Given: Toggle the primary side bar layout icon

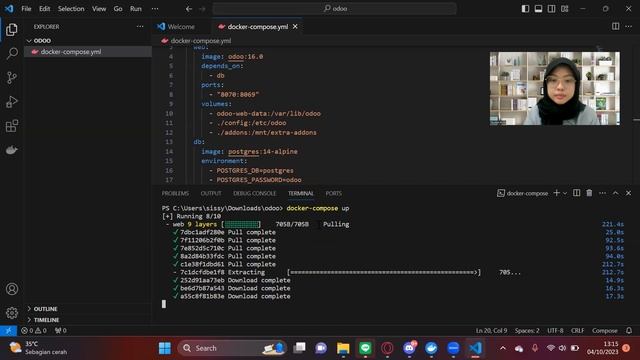Looking at the screenshot, I should click(525, 9).
